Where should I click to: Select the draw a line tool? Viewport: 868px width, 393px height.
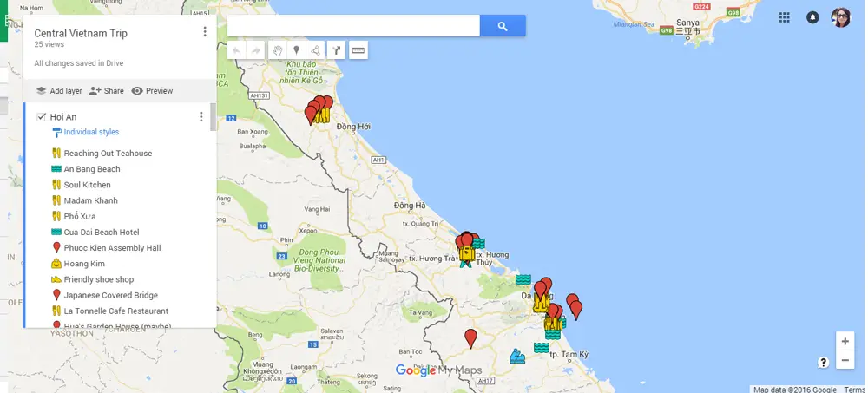[315, 50]
